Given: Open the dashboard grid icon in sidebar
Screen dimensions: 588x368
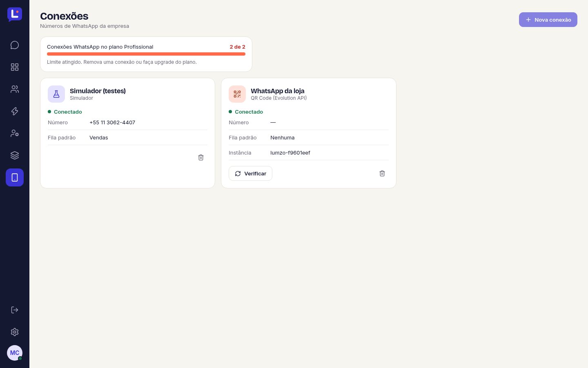Looking at the screenshot, I should (15, 67).
